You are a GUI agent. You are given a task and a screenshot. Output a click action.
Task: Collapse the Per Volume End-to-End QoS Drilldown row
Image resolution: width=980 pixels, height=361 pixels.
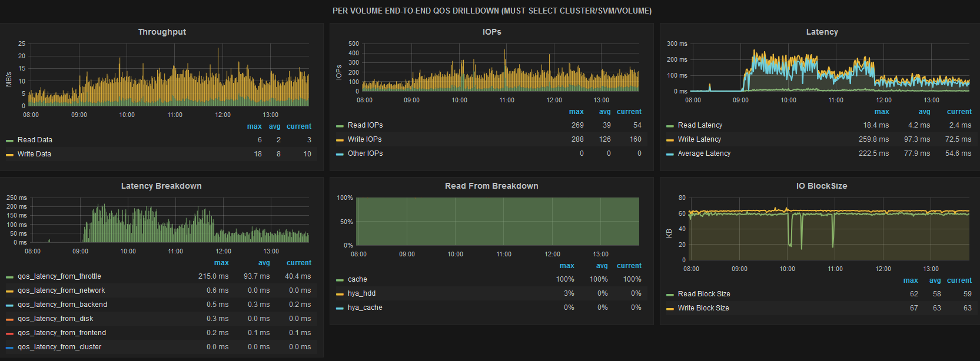pos(491,11)
